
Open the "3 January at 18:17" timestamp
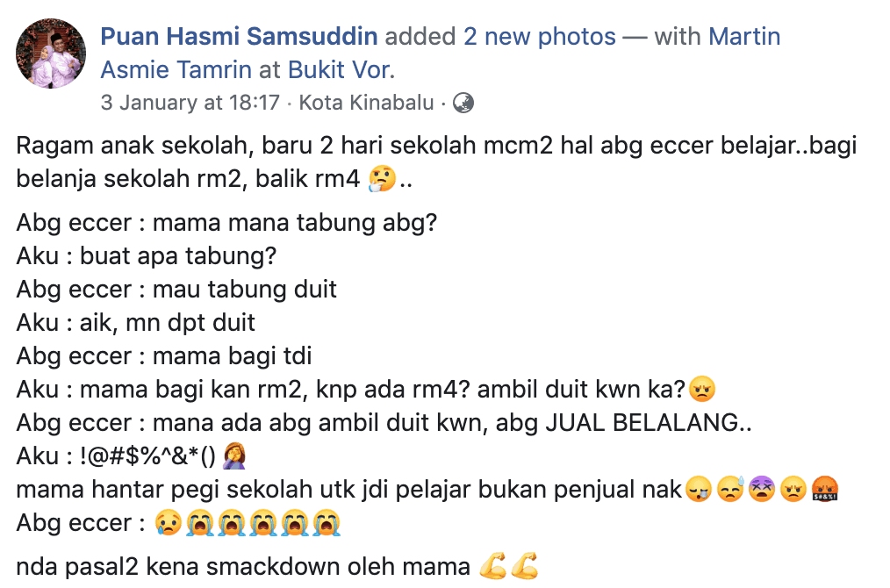pos(190,103)
